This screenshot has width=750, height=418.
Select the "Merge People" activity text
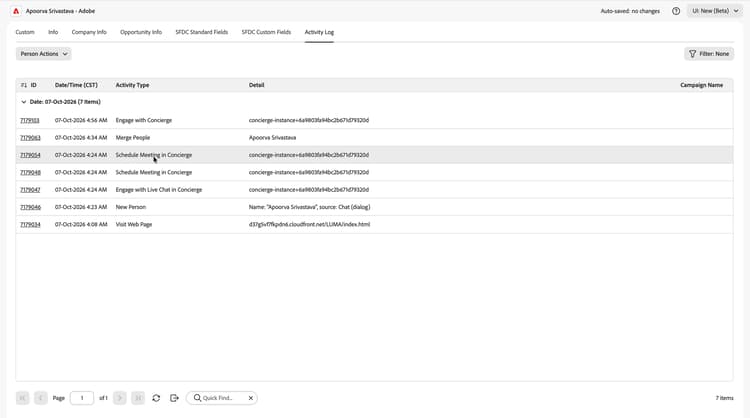coord(132,138)
